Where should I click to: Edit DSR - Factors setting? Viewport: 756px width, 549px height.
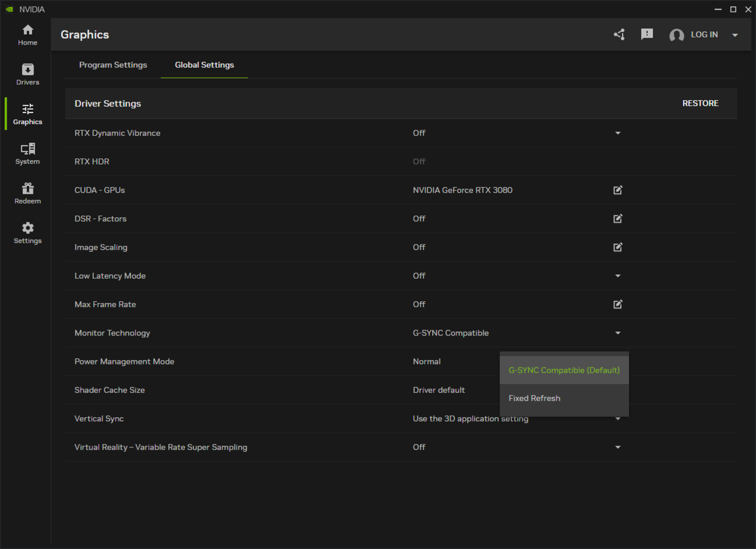(x=618, y=219)
